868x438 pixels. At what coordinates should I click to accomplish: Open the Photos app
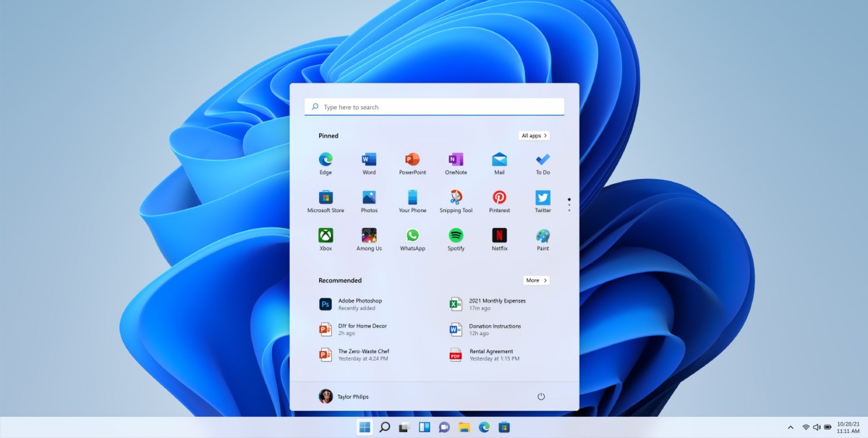pos(368,198)
